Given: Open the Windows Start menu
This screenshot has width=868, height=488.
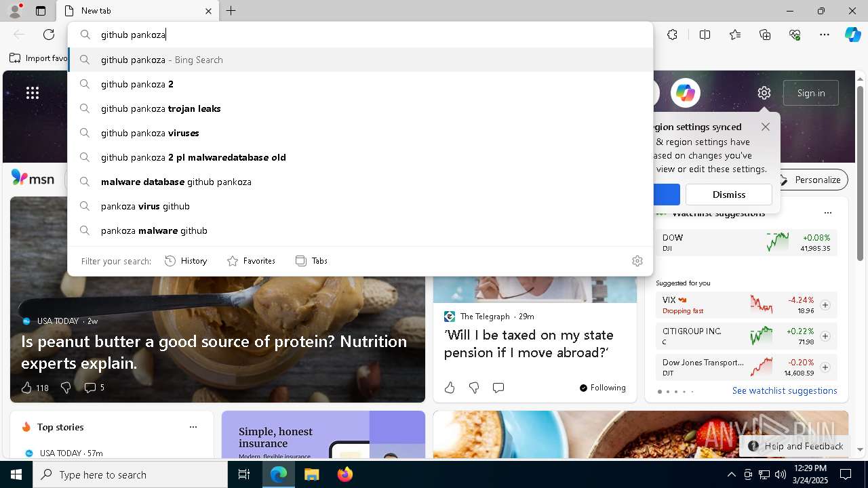Looking at the screenshot, I should click(16, 474).
